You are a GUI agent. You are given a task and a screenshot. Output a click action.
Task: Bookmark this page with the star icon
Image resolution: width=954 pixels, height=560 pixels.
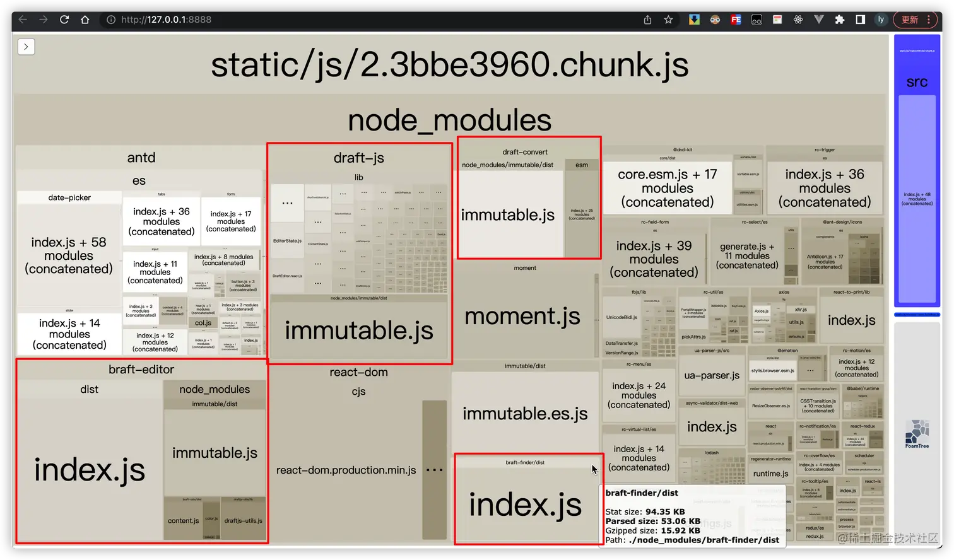click(x=668, y=20)
